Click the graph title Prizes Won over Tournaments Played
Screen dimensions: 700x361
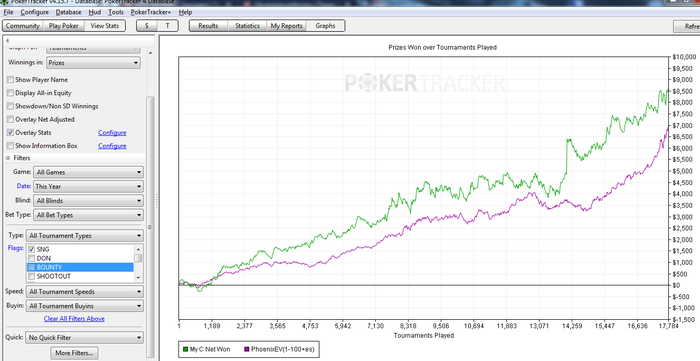(442, 47)
